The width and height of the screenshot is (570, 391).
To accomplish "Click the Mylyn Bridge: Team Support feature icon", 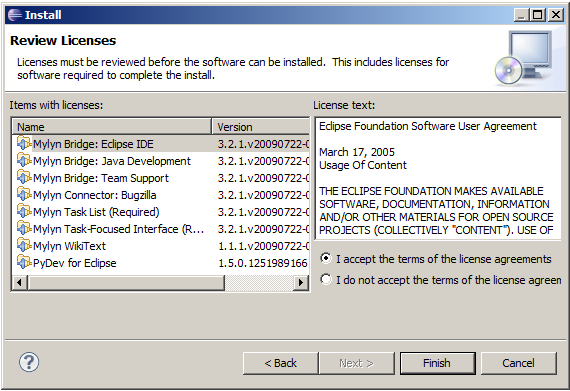I will click(24, 178).
